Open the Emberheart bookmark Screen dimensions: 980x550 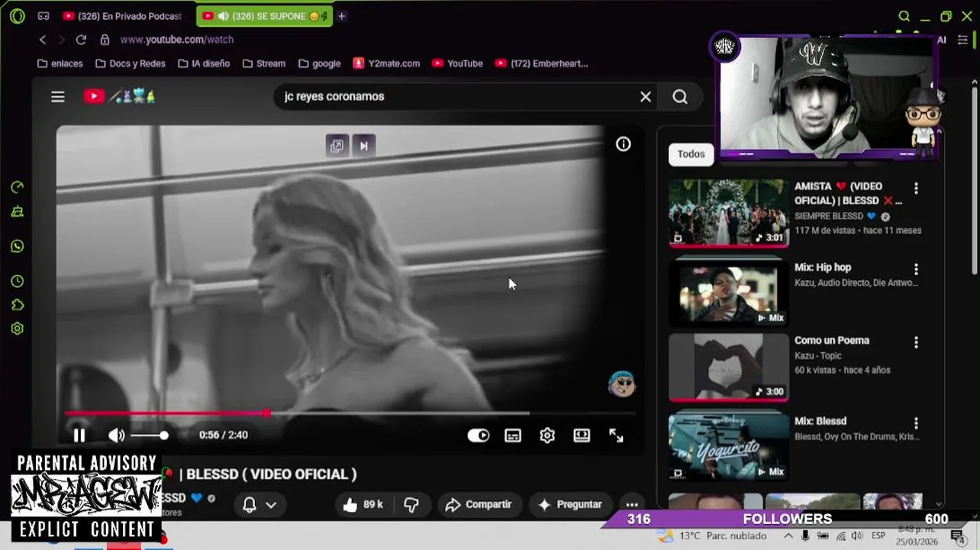(542, 63)
